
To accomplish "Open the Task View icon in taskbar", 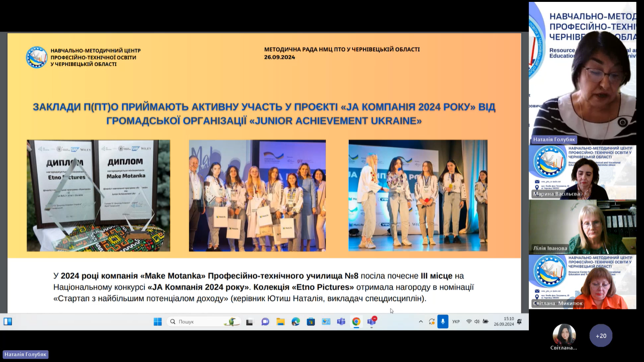I will tap(250, 322).
